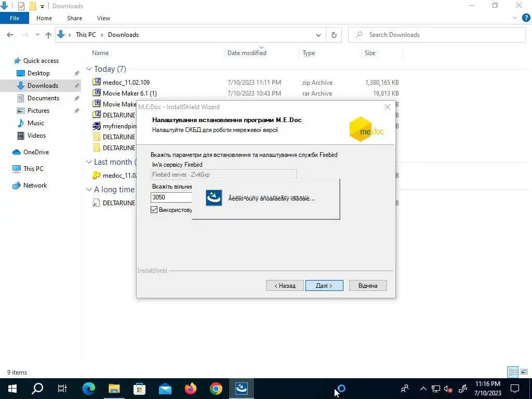Viewport: 532px width, 399px height.
Task: Select Music in the navigation pane
Action: [x=36, y=123]
